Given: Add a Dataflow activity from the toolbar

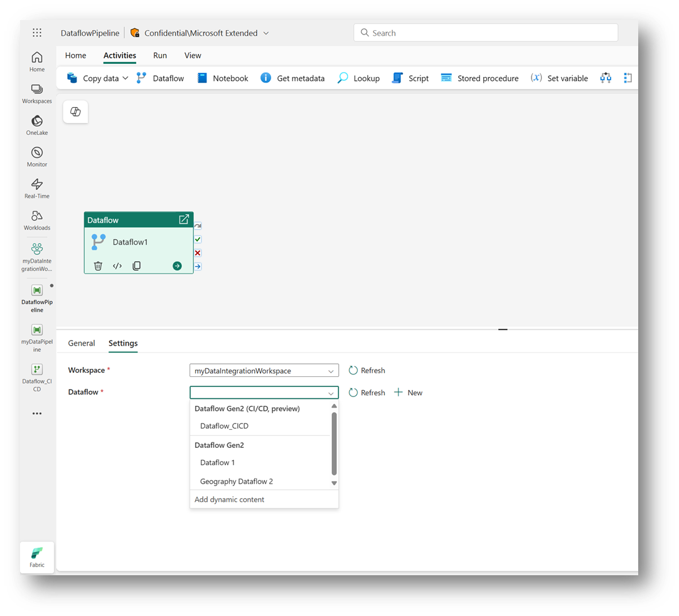Looking at the screenshot, I should [160, 78].
